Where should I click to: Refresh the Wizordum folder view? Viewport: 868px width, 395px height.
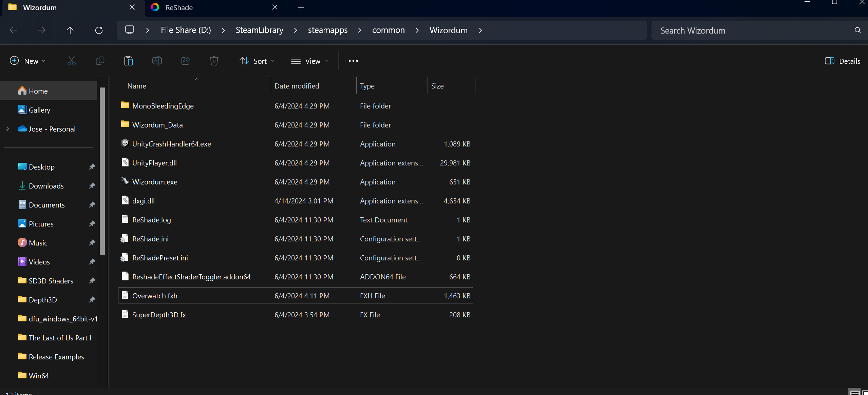(x=99, y=31)
